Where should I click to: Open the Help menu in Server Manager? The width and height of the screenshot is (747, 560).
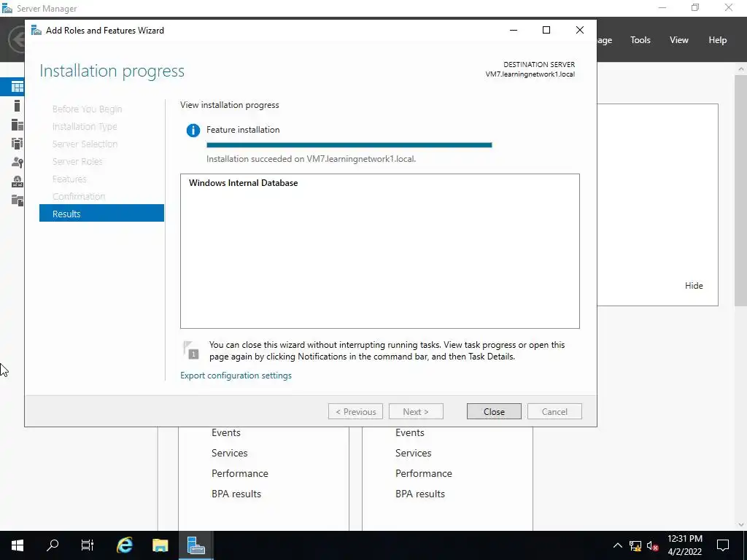718,40
